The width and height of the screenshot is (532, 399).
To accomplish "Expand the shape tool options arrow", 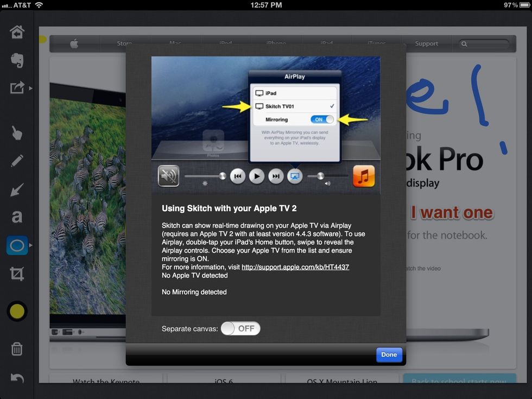I will (x=31, y=246).
